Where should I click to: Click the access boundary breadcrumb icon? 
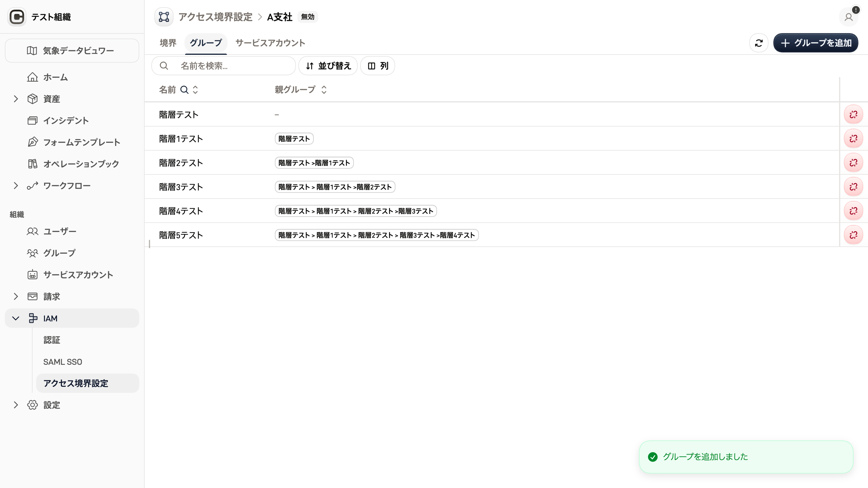click(164, 17)
